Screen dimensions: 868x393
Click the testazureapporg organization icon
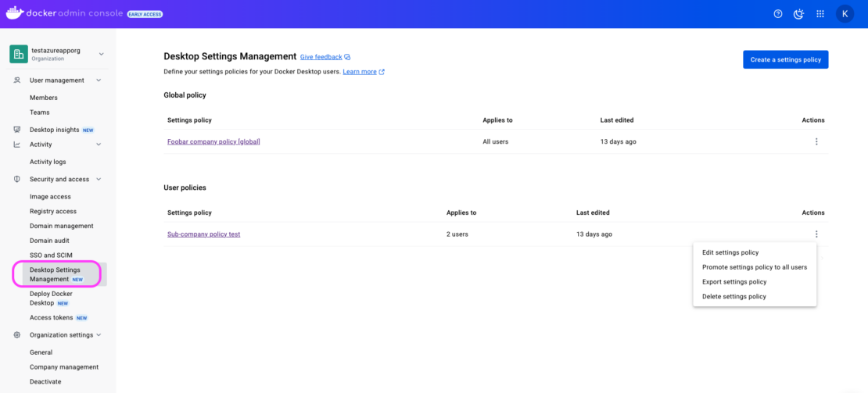[x=19, y=53]
